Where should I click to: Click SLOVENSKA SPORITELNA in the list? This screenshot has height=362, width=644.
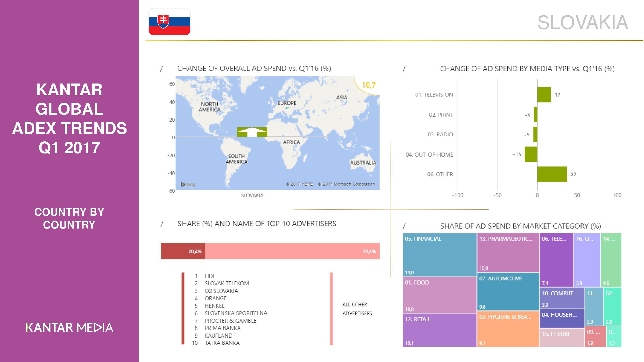[x=236, y=313]
